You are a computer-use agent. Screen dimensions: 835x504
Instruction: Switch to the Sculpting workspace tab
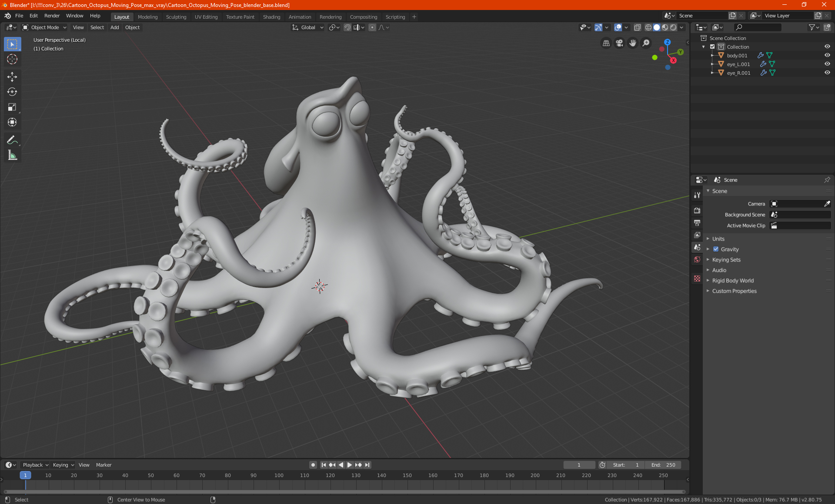(176, 17)
